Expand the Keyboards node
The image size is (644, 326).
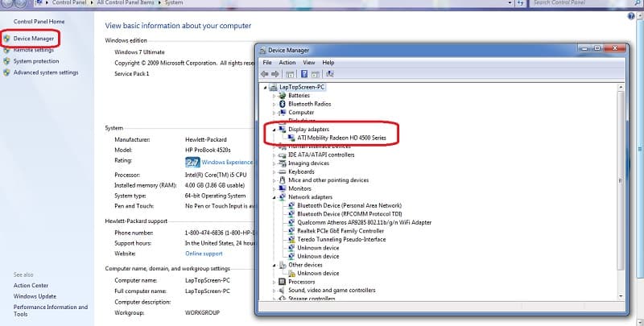click(x=275, y=172)
